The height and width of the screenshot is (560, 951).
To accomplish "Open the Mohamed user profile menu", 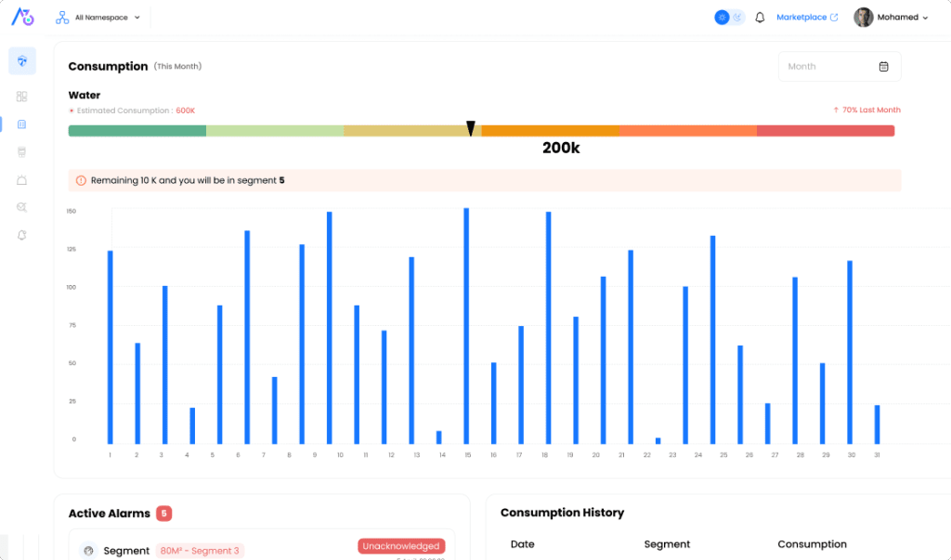I will [x=891, y=18].
